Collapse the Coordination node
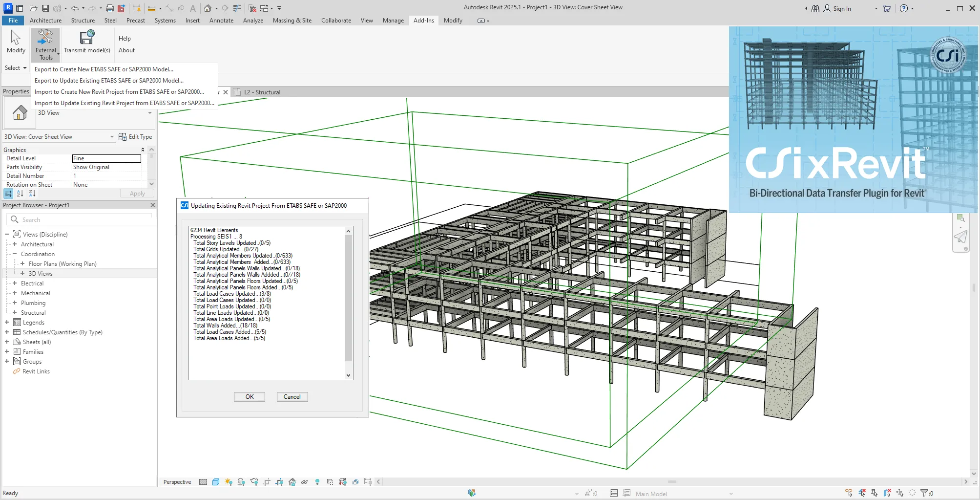The height and width of the screenshot is (500, 980). pos(15,254)
